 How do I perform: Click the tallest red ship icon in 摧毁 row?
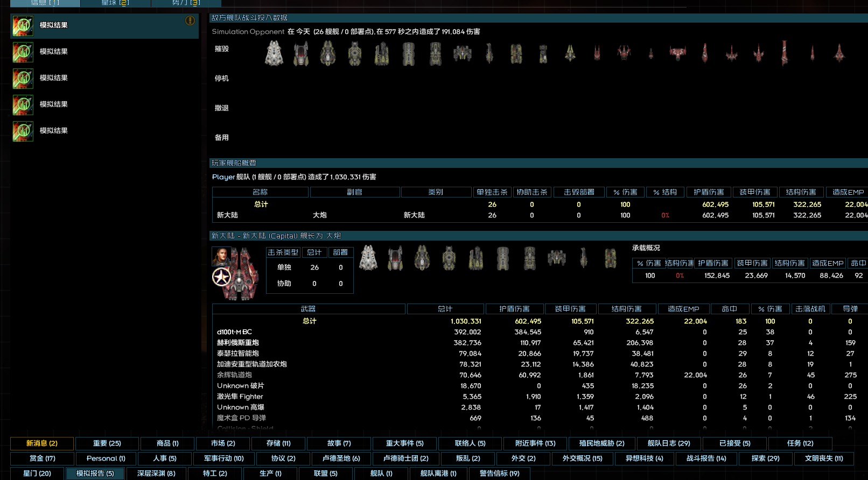coord(785,53)
